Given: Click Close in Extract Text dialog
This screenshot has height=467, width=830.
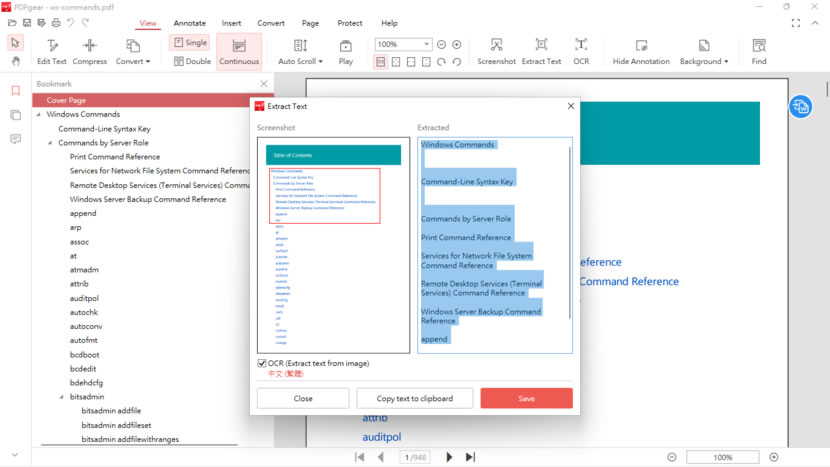Looking at the screenshot, I should pyautogui.click(x=303, y=398).
